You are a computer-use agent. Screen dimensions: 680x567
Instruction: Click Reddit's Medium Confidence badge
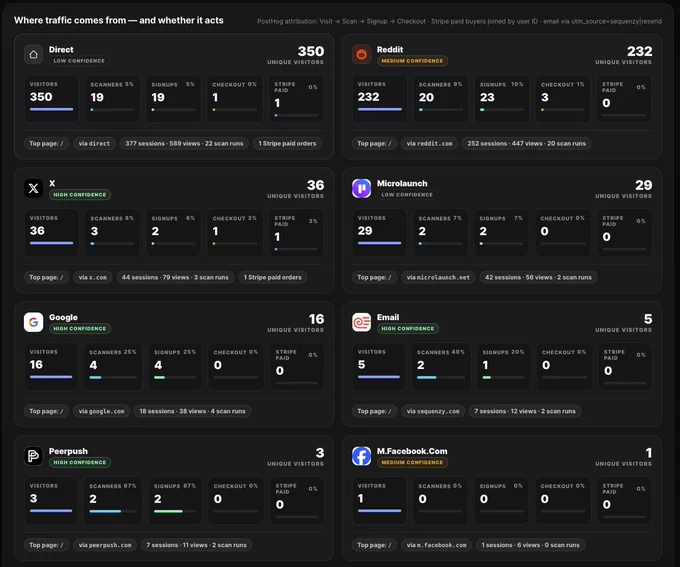pyautogui.click(x=412, y=61)
